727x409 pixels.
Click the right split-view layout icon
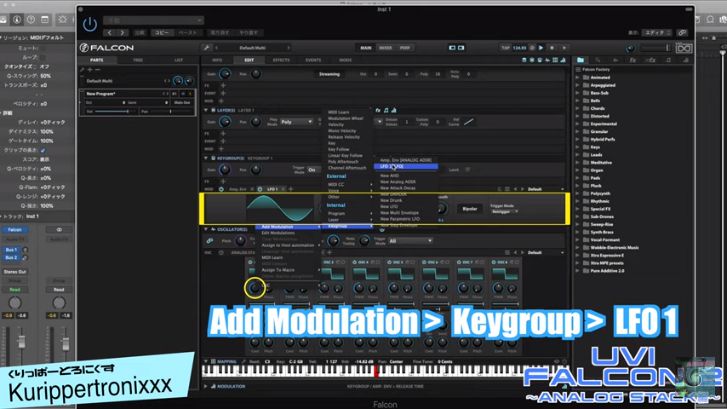[461, 48]
